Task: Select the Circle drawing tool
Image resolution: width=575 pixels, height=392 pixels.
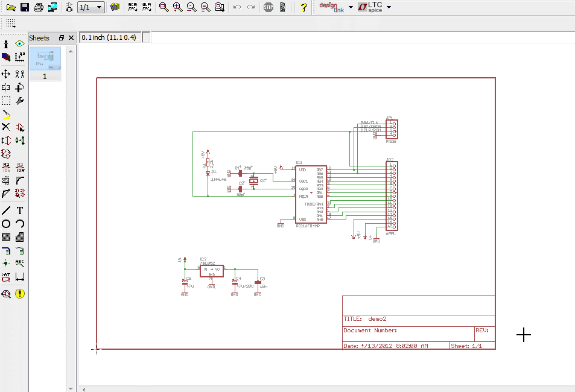Action: (x=6, y=224)
